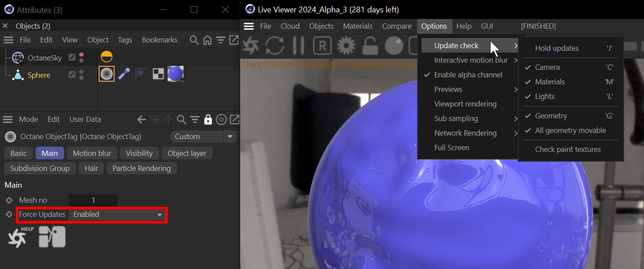Select the OctaneSky globe object icon
Screen dimensions: 644x269
click(18, 57)
